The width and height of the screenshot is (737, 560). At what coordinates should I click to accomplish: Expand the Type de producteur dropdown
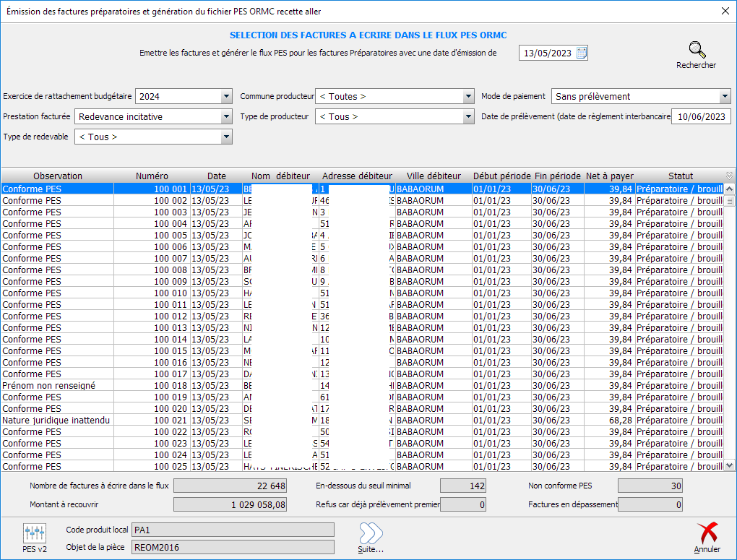pos(468,117)
